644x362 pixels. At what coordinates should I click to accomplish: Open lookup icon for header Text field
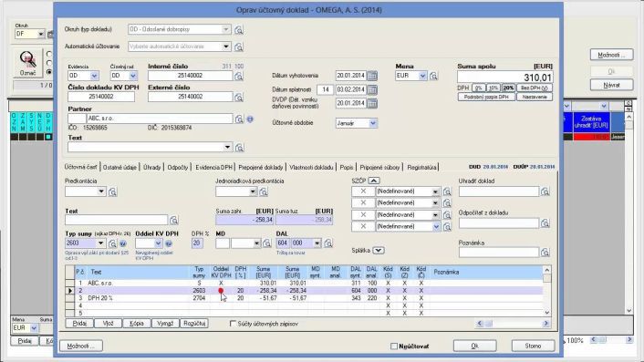[239, 147]
